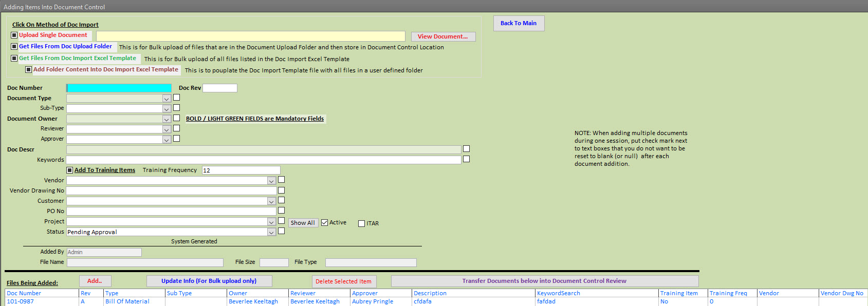Open the Vendor dropdown
Screen dimensions: 868x306
(x=271, y=181)
